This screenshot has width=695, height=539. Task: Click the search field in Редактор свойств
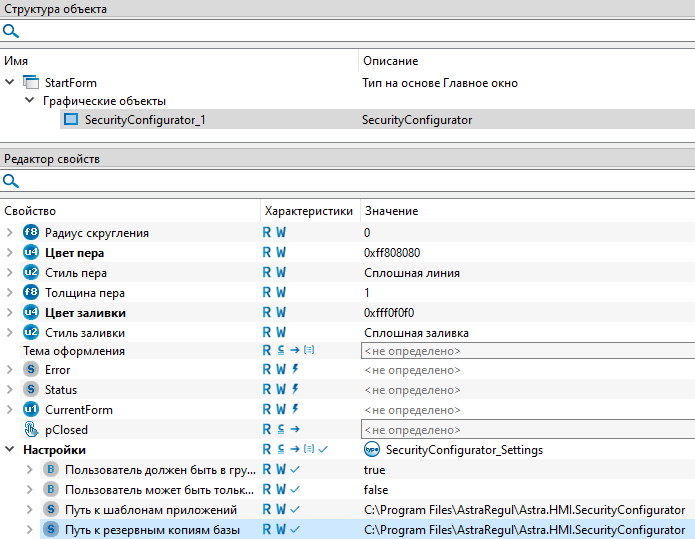pos(350,181)
